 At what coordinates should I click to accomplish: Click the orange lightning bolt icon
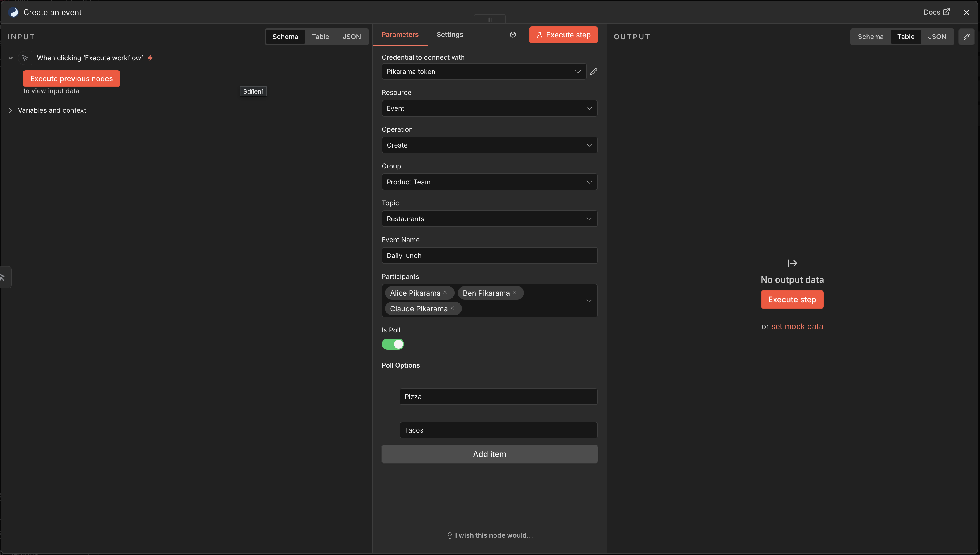click(150, 58)
